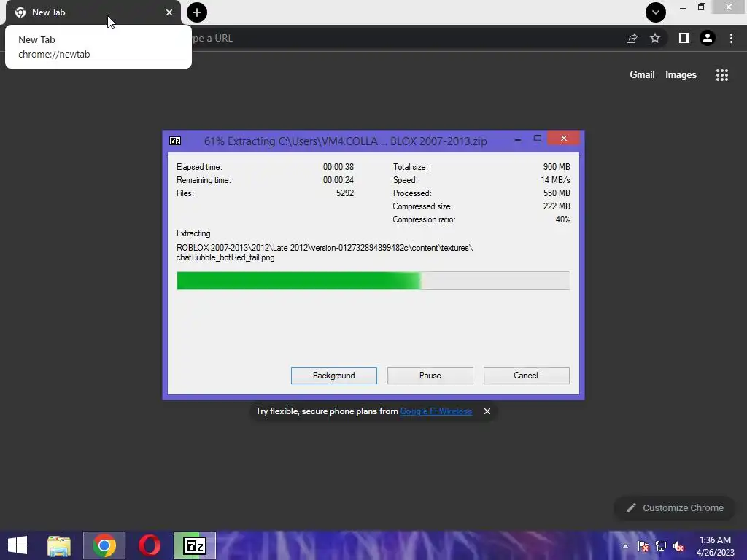Cancel the 7-Zip extraction
Viewport: 747px width, 560px height.
coord(526,376)
